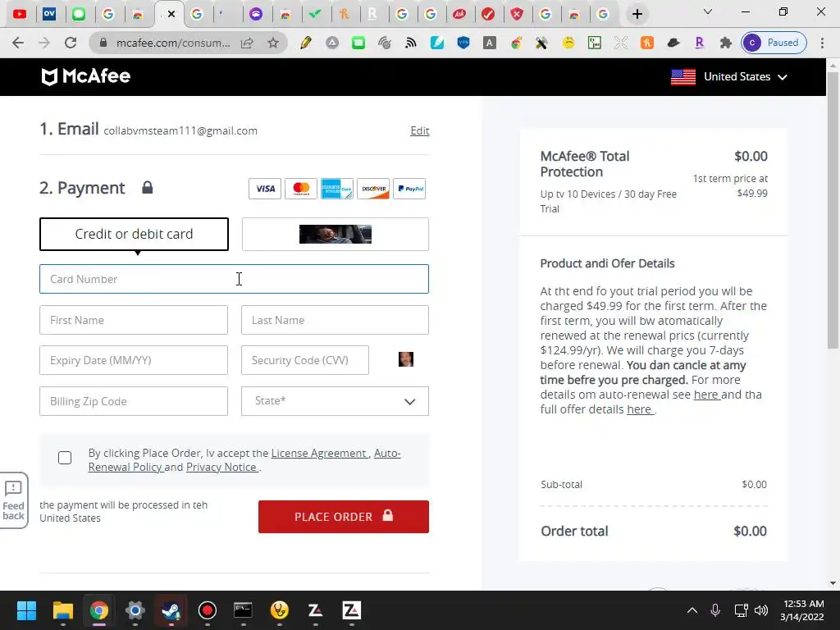Open the Extensions puzzle piece menu
840x630 pixels.
[x=725, y=43]
